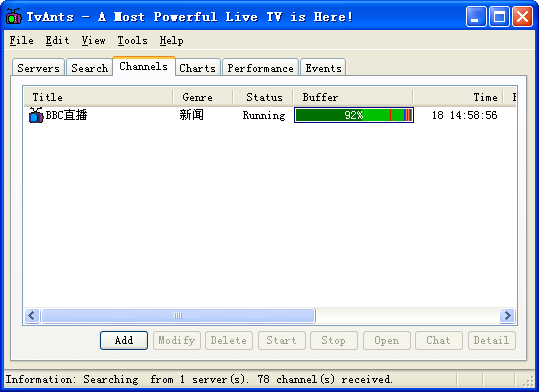The width and height of the screenshot is (539, 392).
Task: Open the File menu
Action: coord(21,41)
